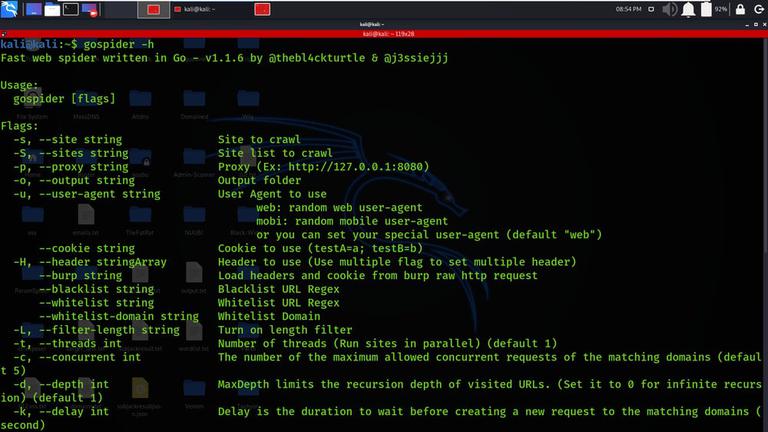This screenshot has width=768, height=432.
Task: Maximize the terminal window
Action: 756,24
